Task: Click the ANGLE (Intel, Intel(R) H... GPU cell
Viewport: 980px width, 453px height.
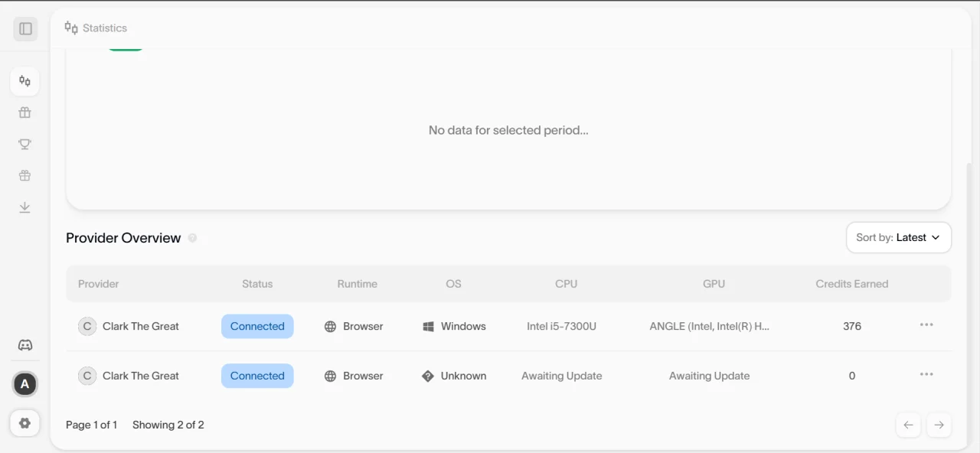Action: [709, 326]
